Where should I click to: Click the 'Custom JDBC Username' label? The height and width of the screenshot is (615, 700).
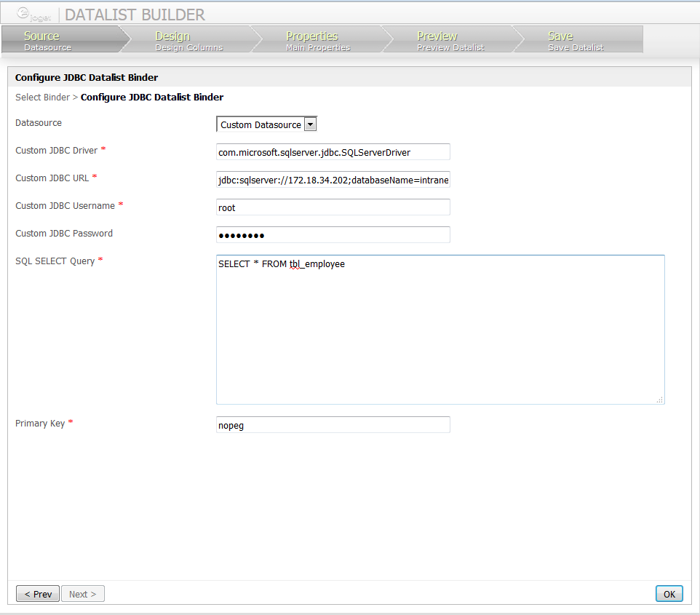coord(65,206)
